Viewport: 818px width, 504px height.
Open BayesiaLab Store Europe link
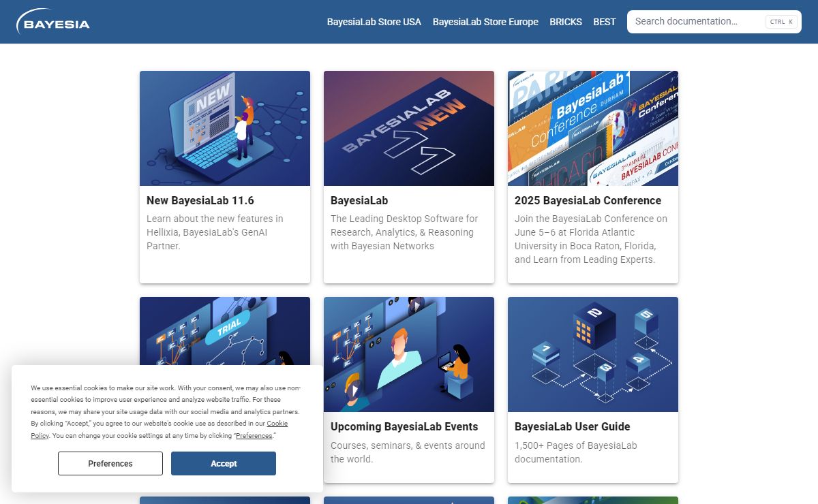pyautogui.click(x=485, y=22)
